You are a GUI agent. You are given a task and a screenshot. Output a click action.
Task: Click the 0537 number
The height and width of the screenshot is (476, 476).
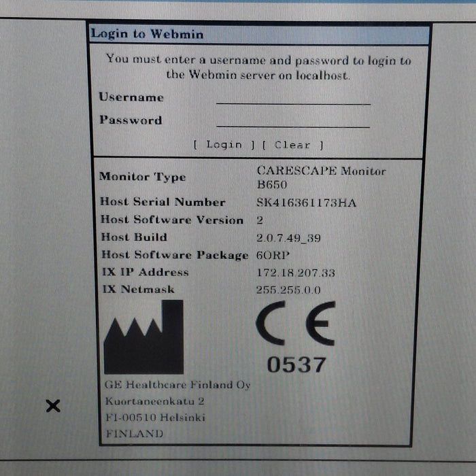pos(296,364)
